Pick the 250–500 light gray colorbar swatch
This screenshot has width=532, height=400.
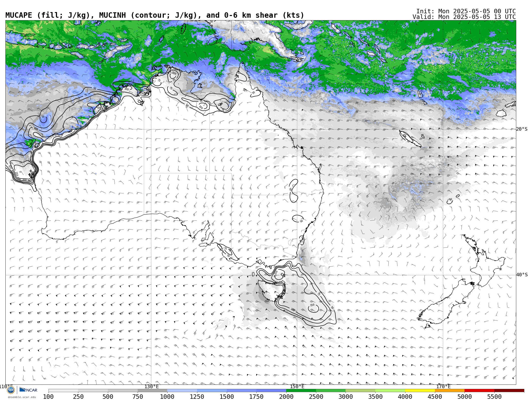pyautogui.click(x=93, y=391)
